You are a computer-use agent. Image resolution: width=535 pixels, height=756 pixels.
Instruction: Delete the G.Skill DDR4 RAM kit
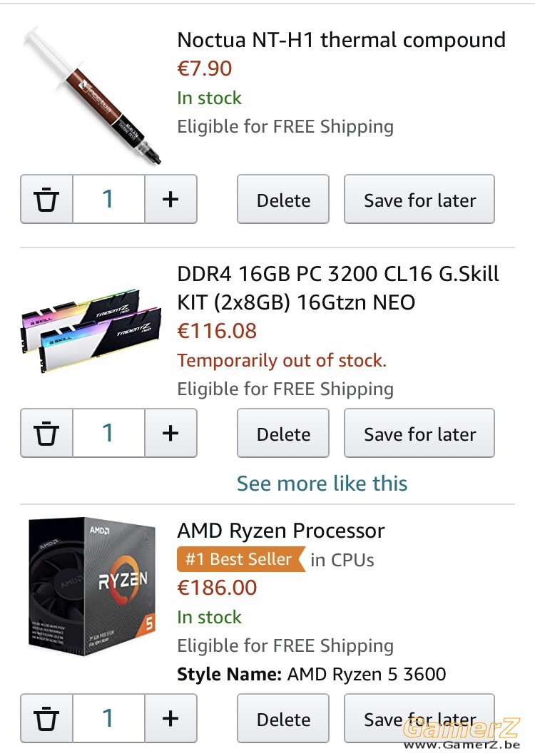tap(283, 433)
